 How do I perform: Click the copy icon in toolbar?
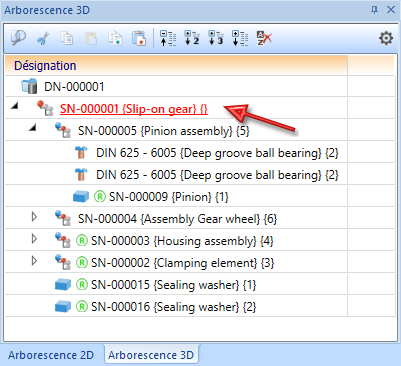click(67, 38)
